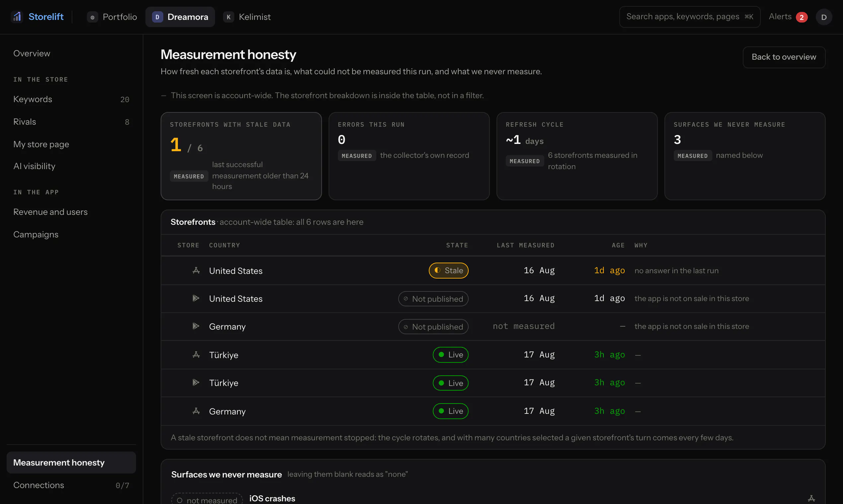Screen dimensions: 843x504
Task: Click the Play Store icon for not-measured Germany
Action: point(196,326)
